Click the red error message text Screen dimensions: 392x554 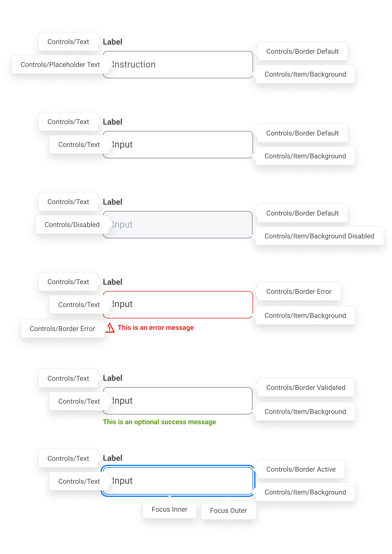point(156,328)
